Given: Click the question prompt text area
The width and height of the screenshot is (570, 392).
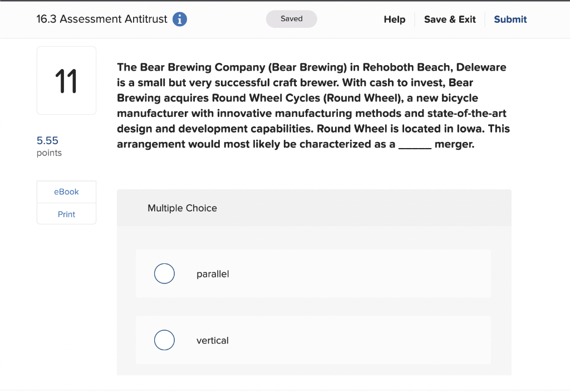Looking at the screenshot, I should [x=312, y=106].
